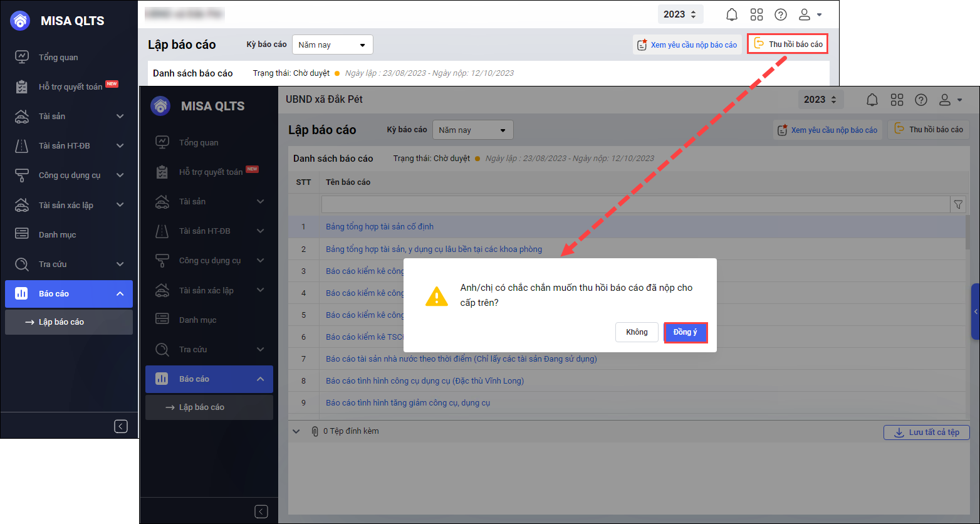Open Kỳ báo cáo dropdown in front window
Viewport: 980px width, 524px height.
coord(472,130)
